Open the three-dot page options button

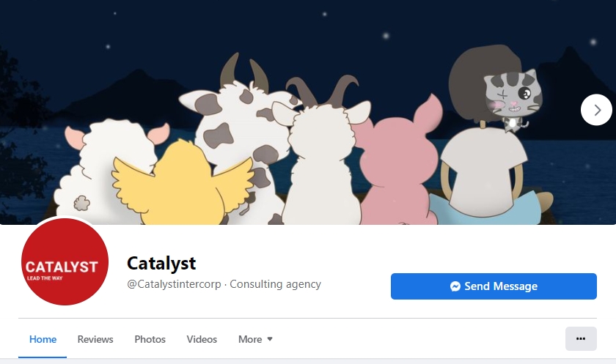click(581, 338)
